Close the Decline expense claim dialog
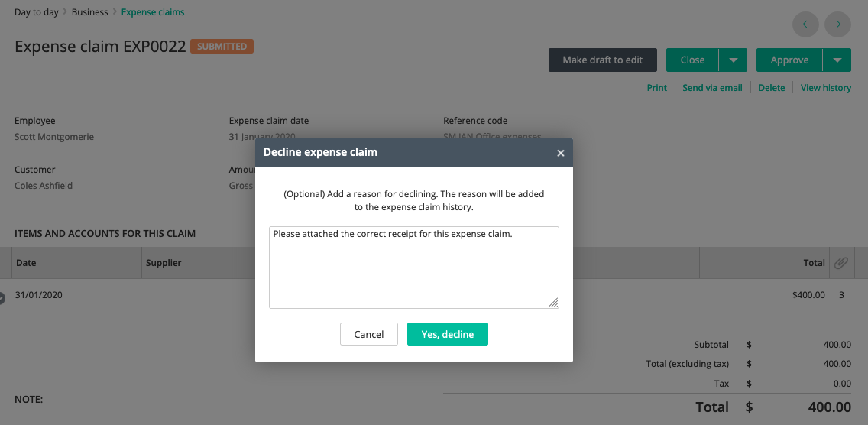868x425 pixels. point(560,153)
